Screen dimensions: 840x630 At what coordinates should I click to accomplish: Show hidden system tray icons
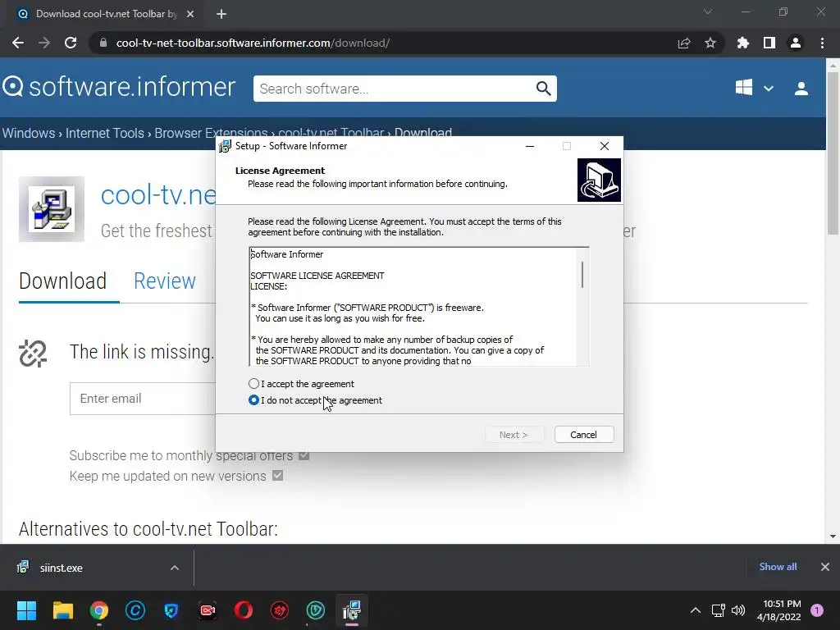[696, 610]
